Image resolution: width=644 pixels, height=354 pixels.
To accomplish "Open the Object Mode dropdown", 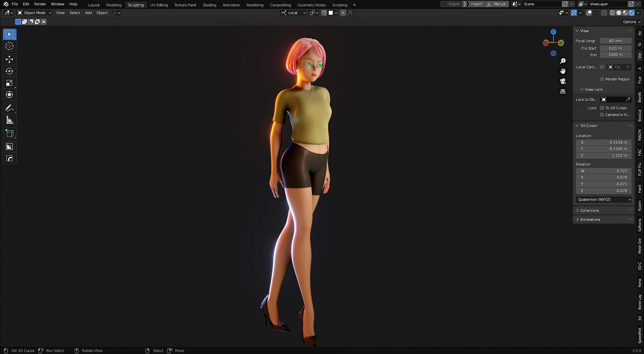I will click(x=34, y=13).
